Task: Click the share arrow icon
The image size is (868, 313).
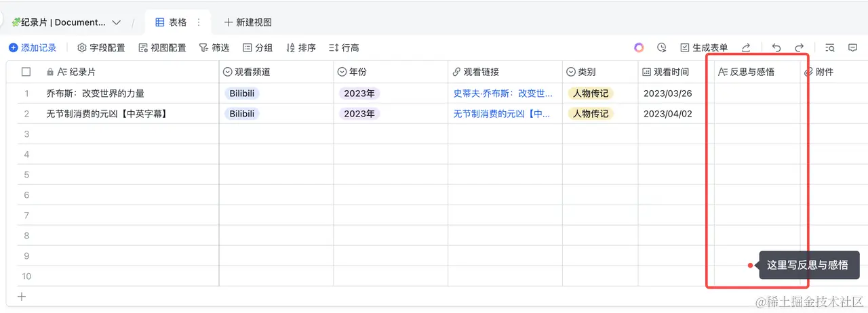Action: click(x=746, y=47)
